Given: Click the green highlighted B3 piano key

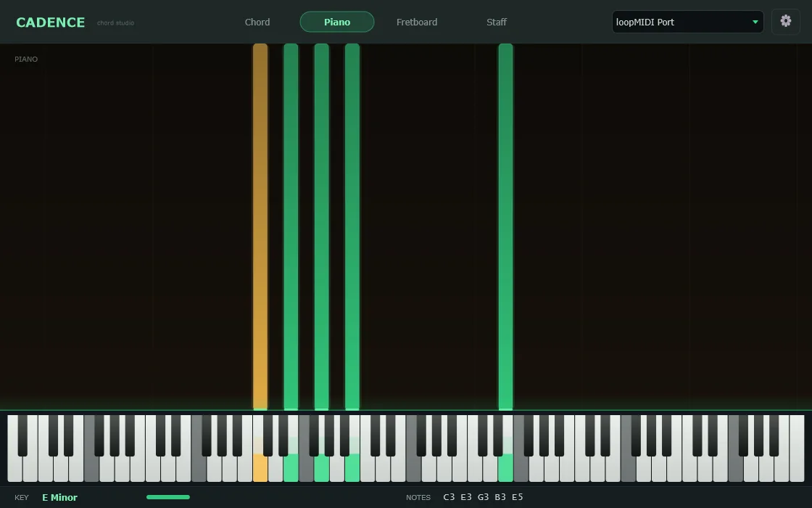Looking at the screenshot, I should (x=352, y=467).
